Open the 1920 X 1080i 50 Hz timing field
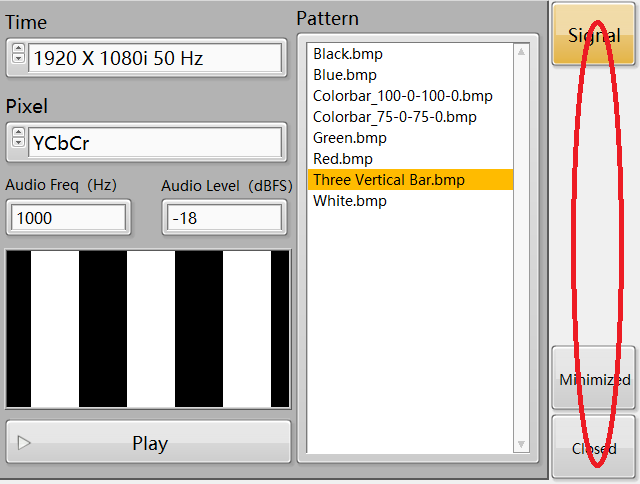Viewport: 640px width, 484px height. coord(155,58)
